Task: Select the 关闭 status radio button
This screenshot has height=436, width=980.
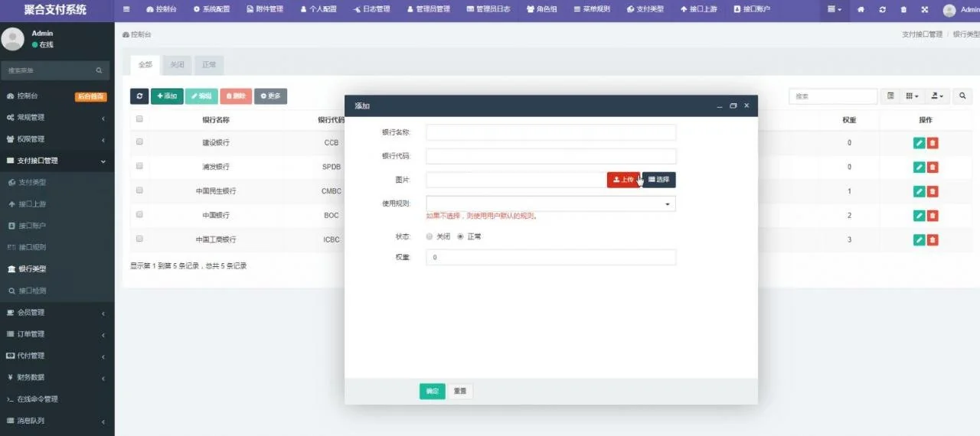Action: tap(430, 236)
